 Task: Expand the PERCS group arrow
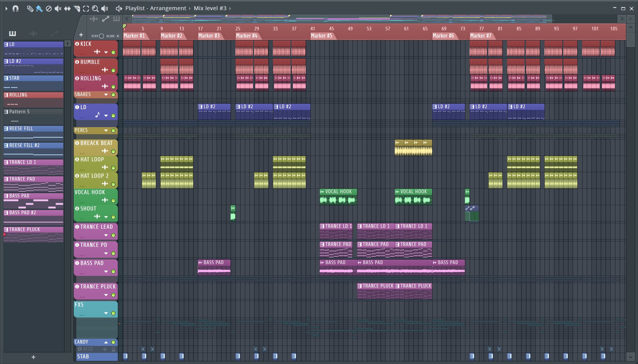point(106,130)
